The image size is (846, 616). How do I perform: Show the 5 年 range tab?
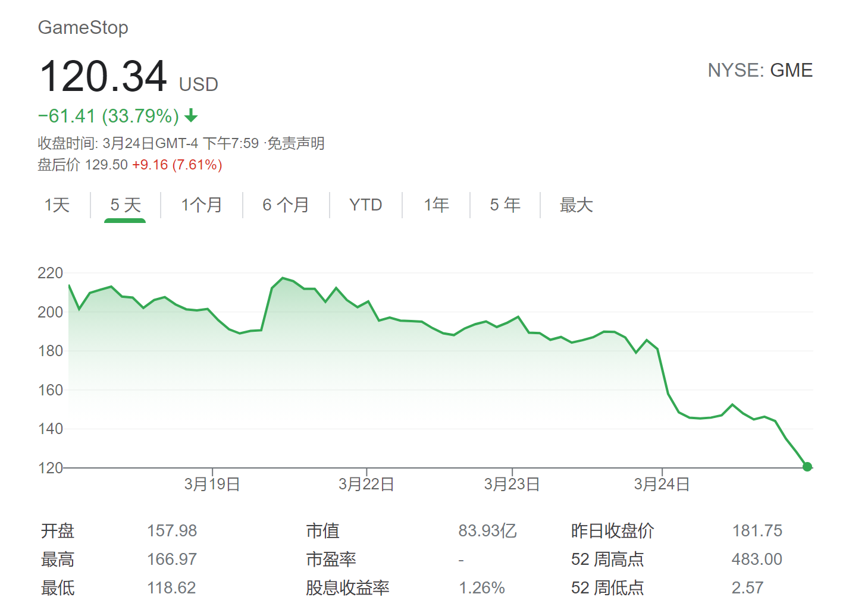click(505, 205)
